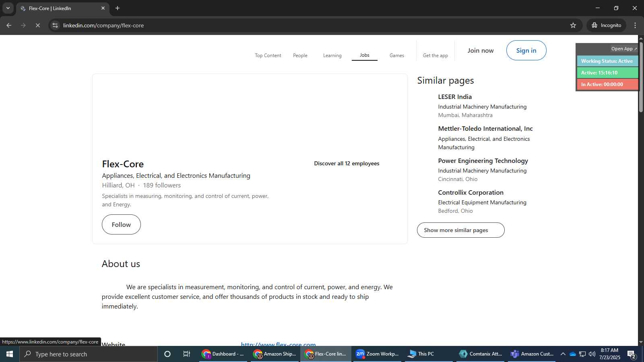
Task: Click Get the app link
Action: tap(435, 56)
